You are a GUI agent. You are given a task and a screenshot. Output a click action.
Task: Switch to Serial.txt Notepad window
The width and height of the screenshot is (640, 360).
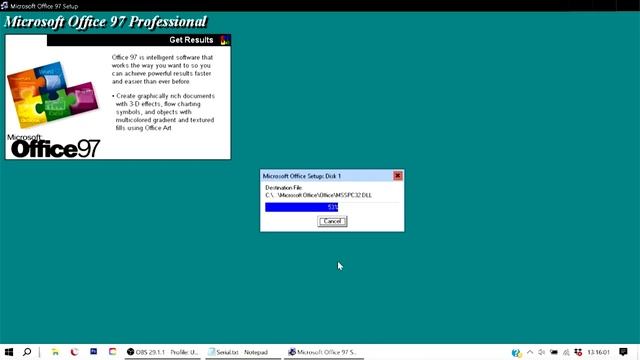point(242,352)
